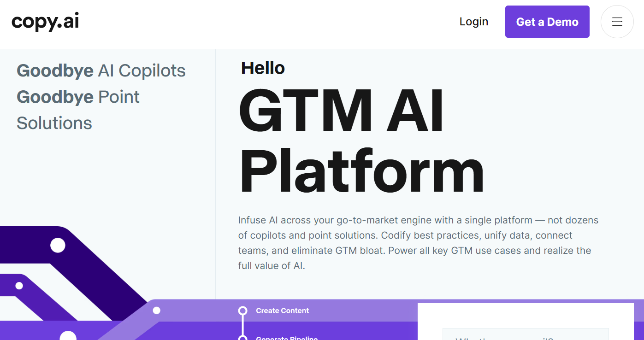Select the Create Content tab label
This screenshot has width=644, height=340.
pyautogui.click(x=283, y=311)
